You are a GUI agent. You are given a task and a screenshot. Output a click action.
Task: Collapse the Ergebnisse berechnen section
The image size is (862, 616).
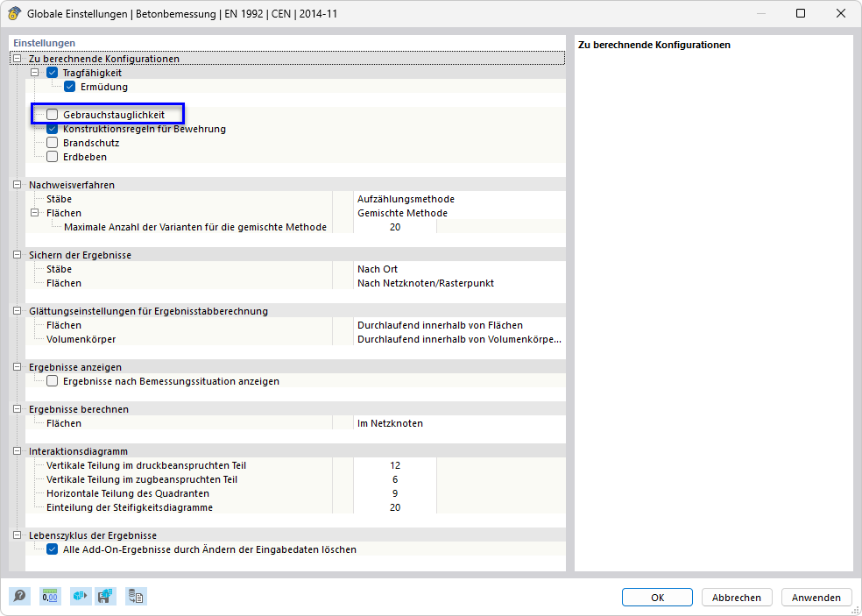18,409
